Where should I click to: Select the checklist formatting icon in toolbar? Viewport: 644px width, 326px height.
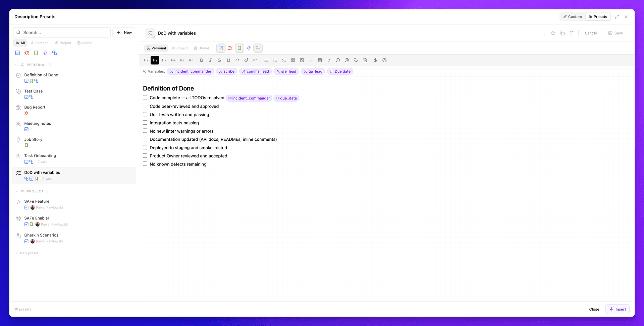[x=284, y=60]
